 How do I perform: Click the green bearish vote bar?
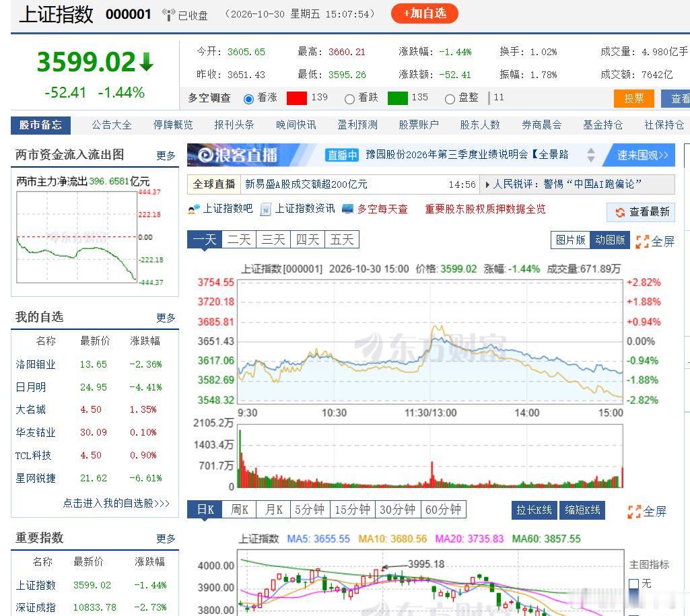click(397, 98)
